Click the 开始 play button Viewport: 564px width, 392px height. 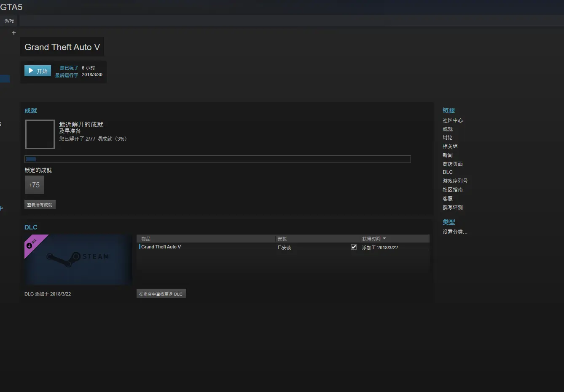tap(38, 71)
